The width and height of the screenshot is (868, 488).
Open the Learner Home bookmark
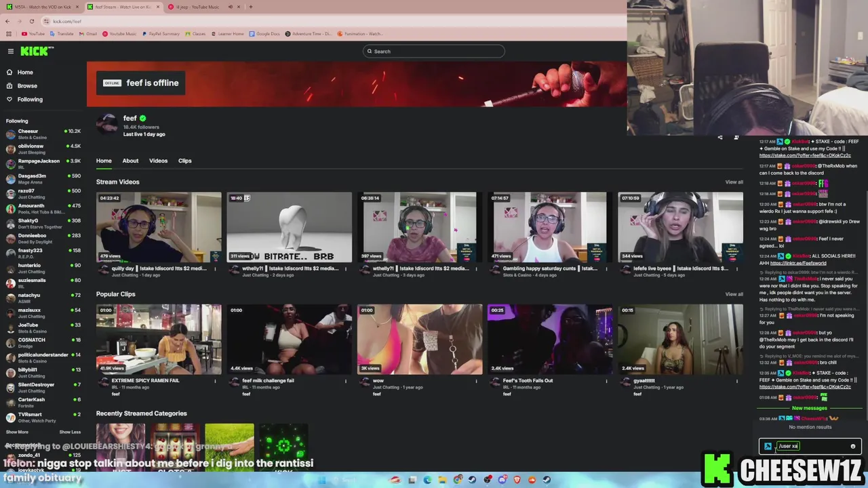227,33
